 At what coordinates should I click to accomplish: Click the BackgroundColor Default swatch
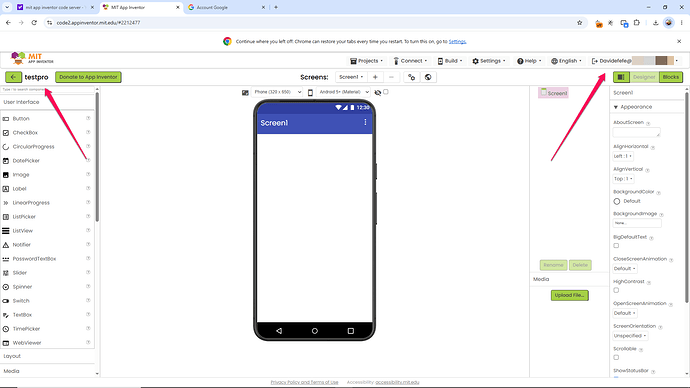617,201
